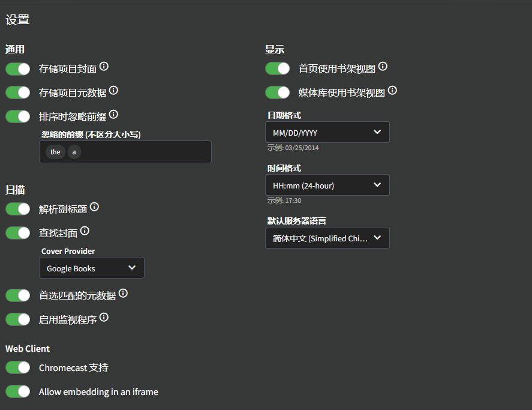
Task: Open the 时间格式 HH:mm dropdown
Action: click(327, 185)
